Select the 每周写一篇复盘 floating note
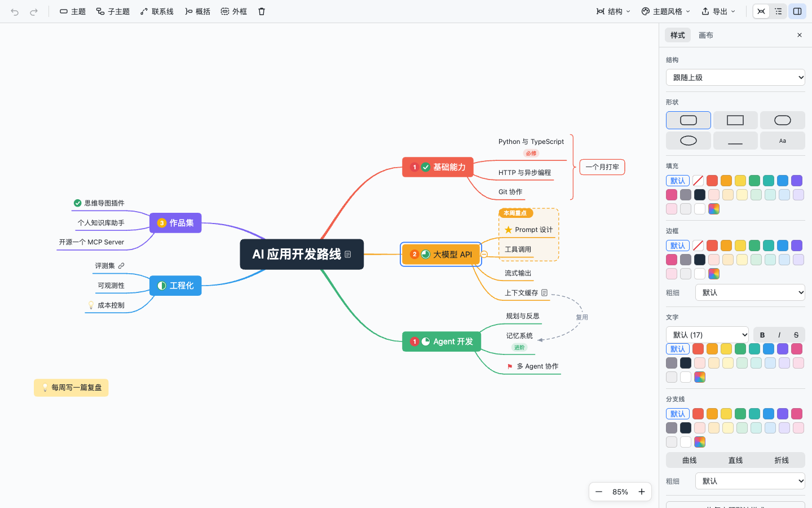This screenshot has width=812, height=508. (x=71, y=388)
